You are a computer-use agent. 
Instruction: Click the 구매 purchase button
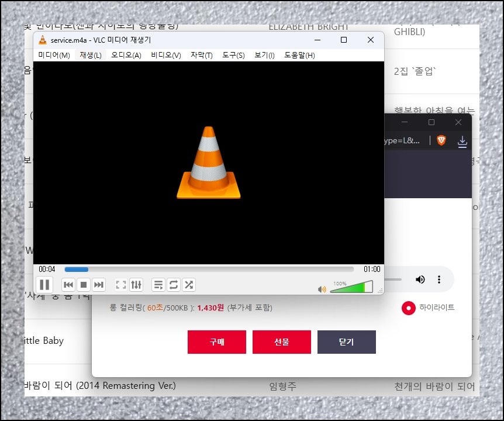pos(217,342)
